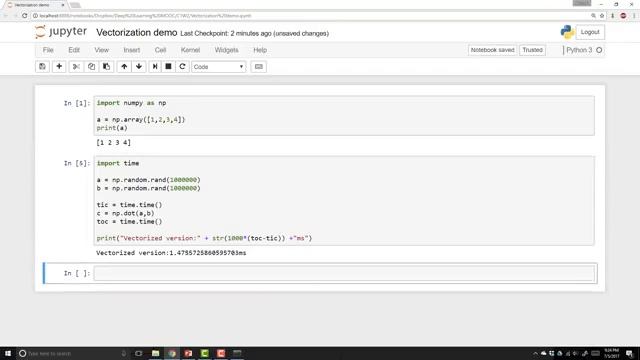
Task: Select the cell type Code dropdown
Action: [219, 67]
